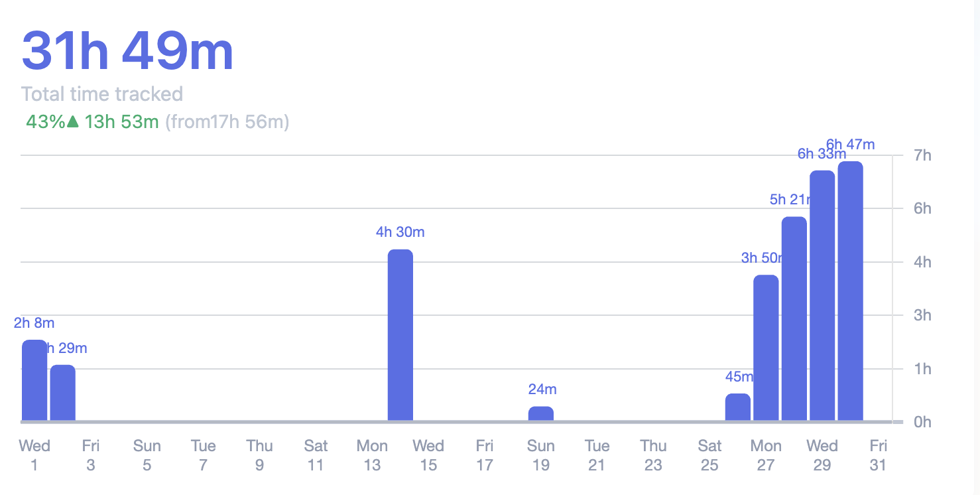Click the 4h 30m value label above bar
The height and width of the screenshot is (495, 980).
pos(400,232)
